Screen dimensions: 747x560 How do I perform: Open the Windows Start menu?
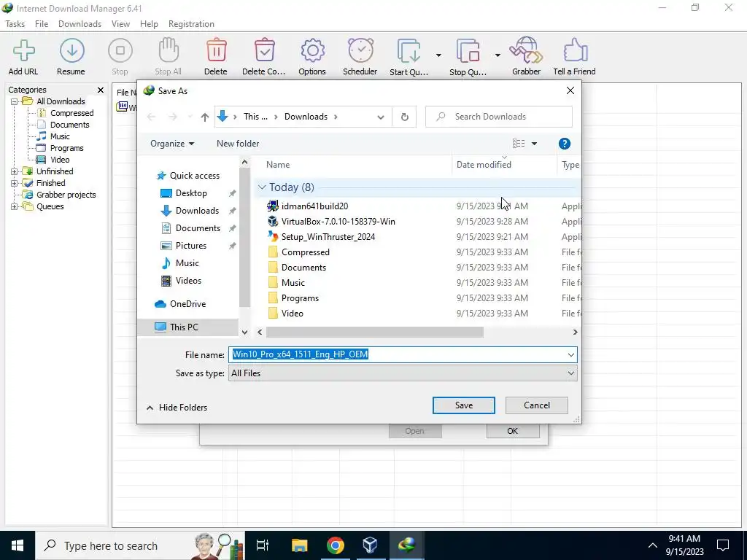[18, 545]
